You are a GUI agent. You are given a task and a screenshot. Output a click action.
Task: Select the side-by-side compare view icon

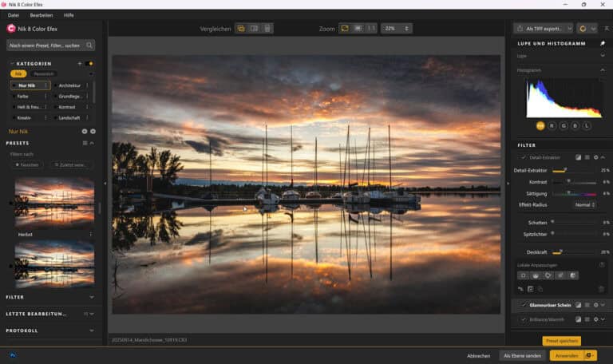[254, 28]
